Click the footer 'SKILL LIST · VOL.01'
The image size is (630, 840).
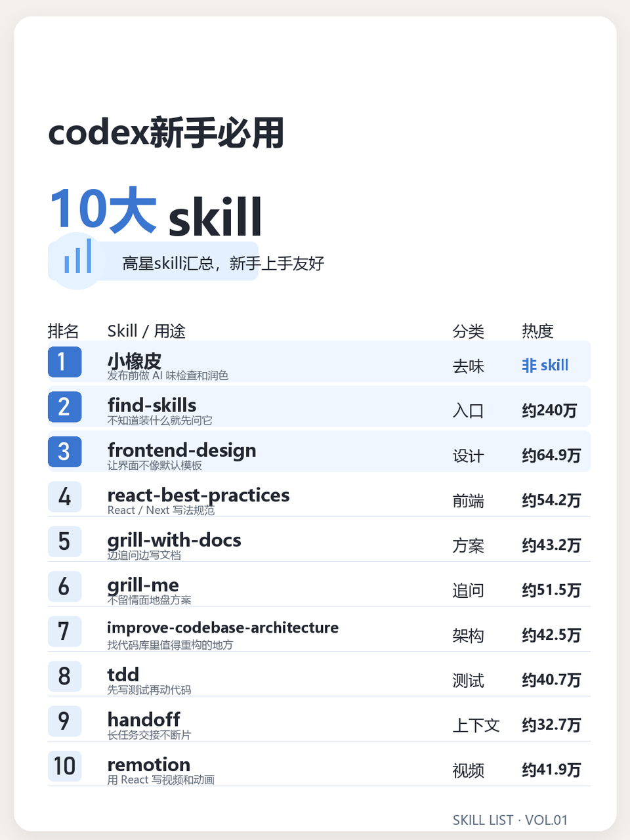point(510,820)
